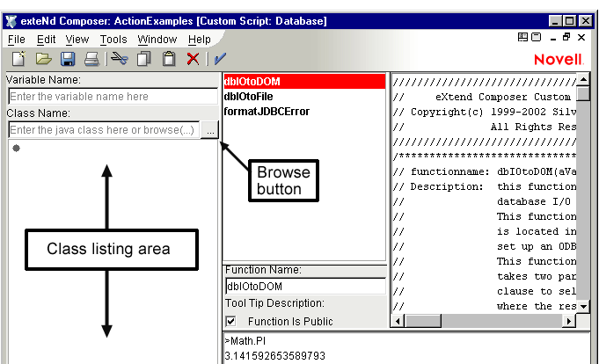Click the All Rights Res comment line
Screen dimensions: 599x364
[x=485, y=127]
